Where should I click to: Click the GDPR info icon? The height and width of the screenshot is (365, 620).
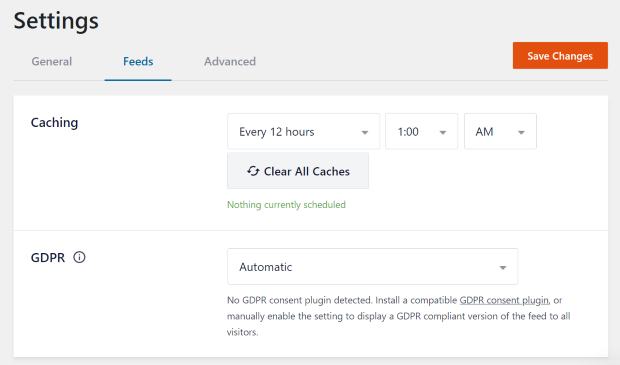(x=79, y=257)
